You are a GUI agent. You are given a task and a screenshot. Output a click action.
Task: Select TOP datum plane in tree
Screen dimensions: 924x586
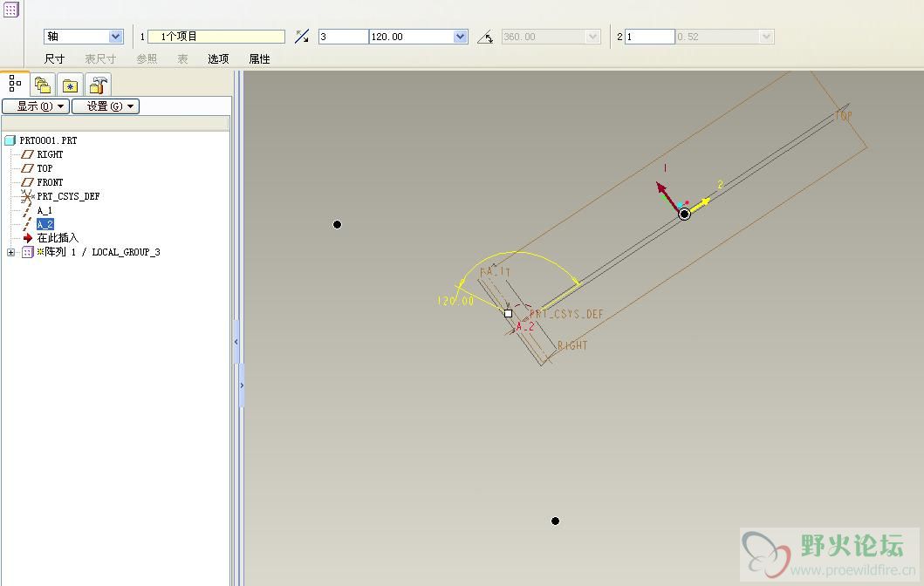pos(44,168)
